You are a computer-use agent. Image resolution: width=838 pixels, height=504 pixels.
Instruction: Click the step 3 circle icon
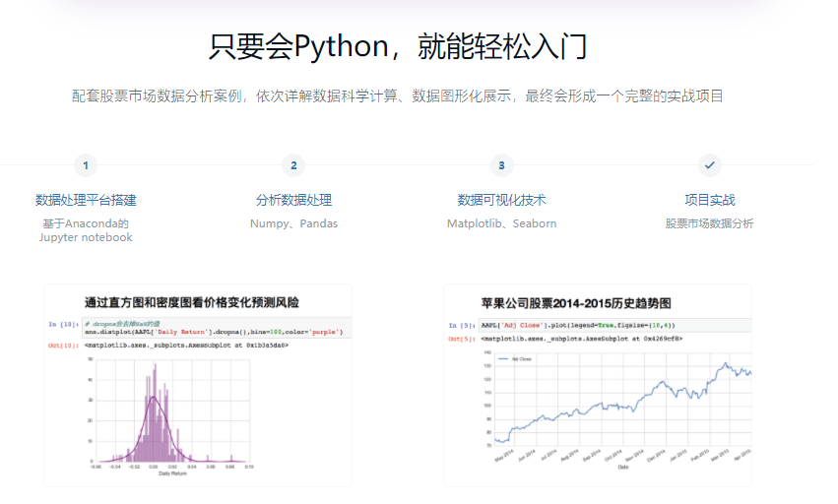pyautogui.click(x=501, y=165)
